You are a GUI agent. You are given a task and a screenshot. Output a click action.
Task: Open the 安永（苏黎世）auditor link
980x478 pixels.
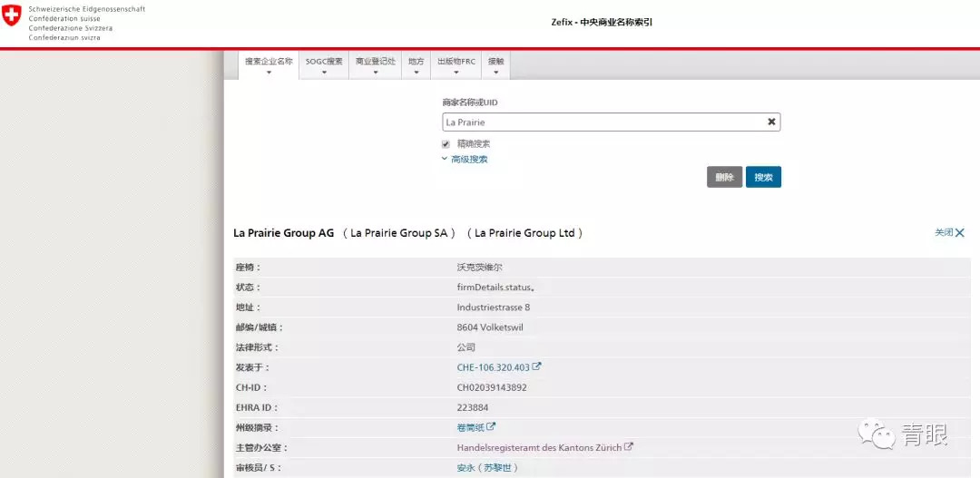tap(487, 467)
